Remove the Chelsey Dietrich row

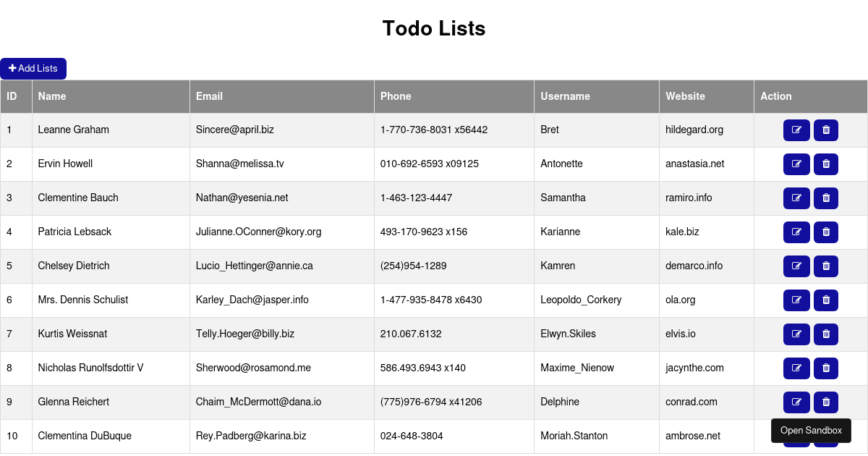826,266
